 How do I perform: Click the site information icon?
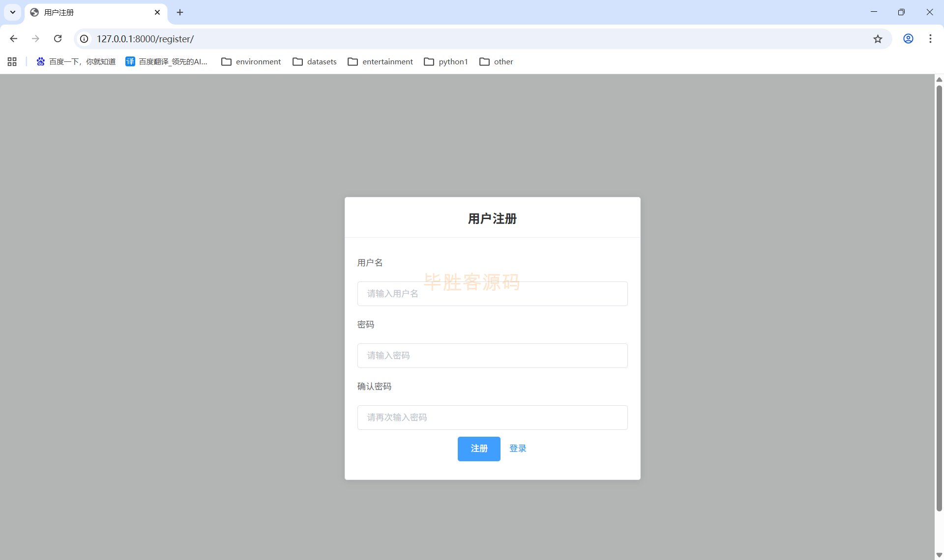[84, 39]
